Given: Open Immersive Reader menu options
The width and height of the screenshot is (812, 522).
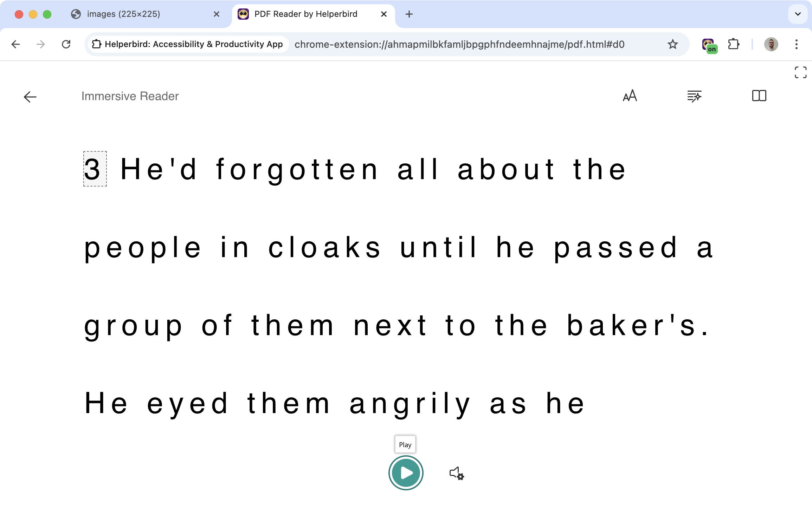Looking at the screenshot, I should tap(694, 96).
